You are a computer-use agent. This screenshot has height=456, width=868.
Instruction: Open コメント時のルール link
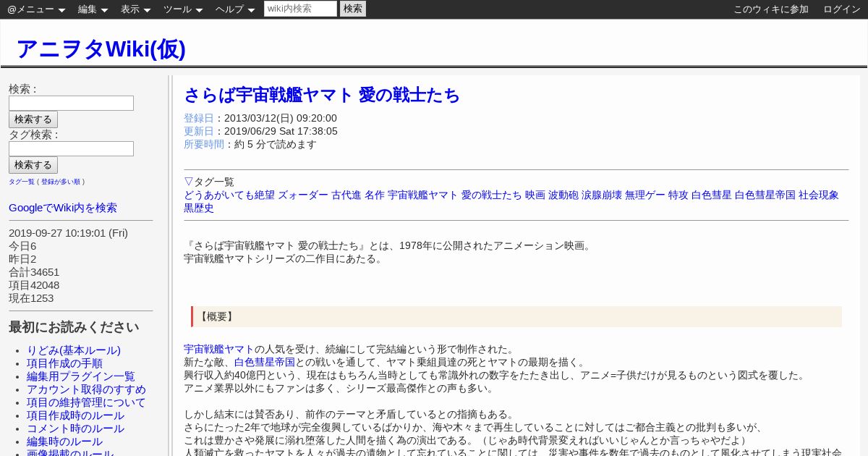click(x=75, y=428)
